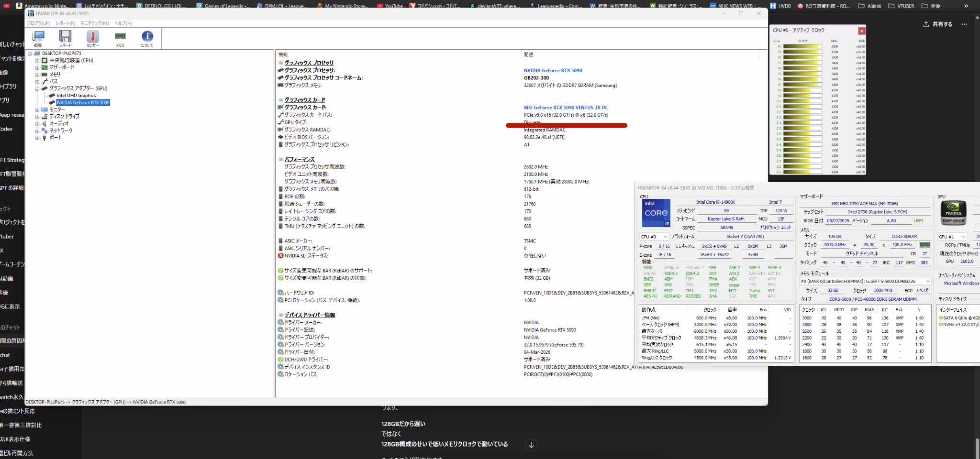Screen dimensions: 980x459
Task: Open the モニタリング(M) menu
Action: pos(94,23)
